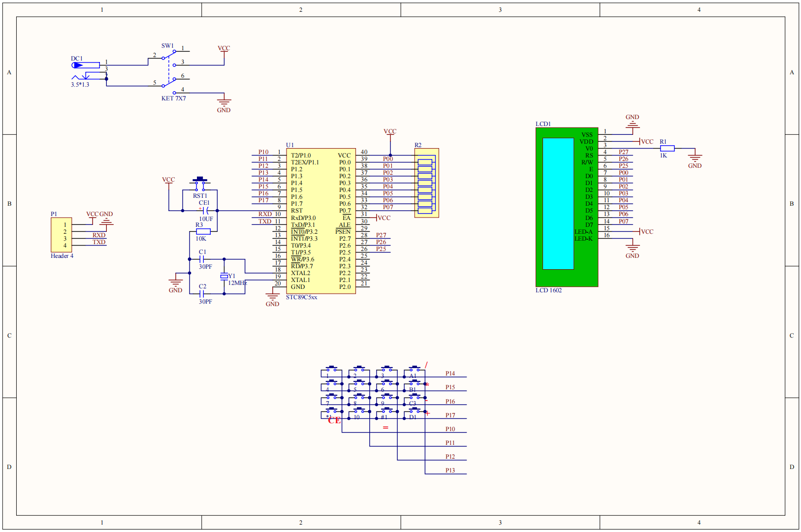The width and height of the screenshot is (801, 532).
Task: Click the GND symbol below U1 pin 20
Action: point(272,298)
